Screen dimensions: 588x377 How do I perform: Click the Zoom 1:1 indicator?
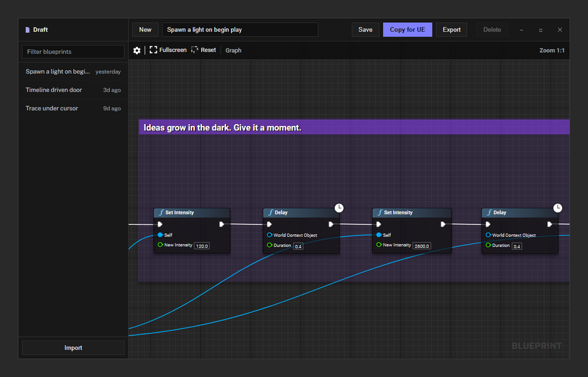coord(552,50)
